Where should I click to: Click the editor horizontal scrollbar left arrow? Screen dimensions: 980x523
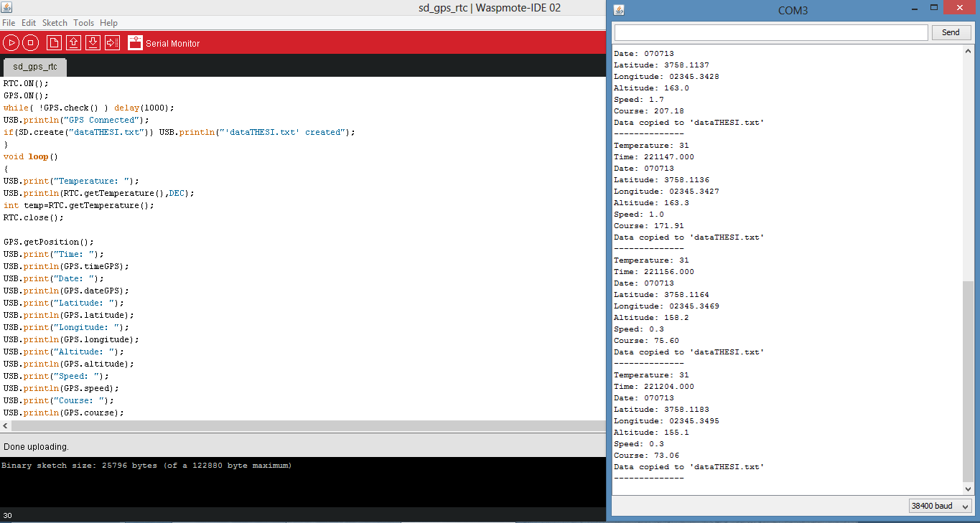coord(6,426)
